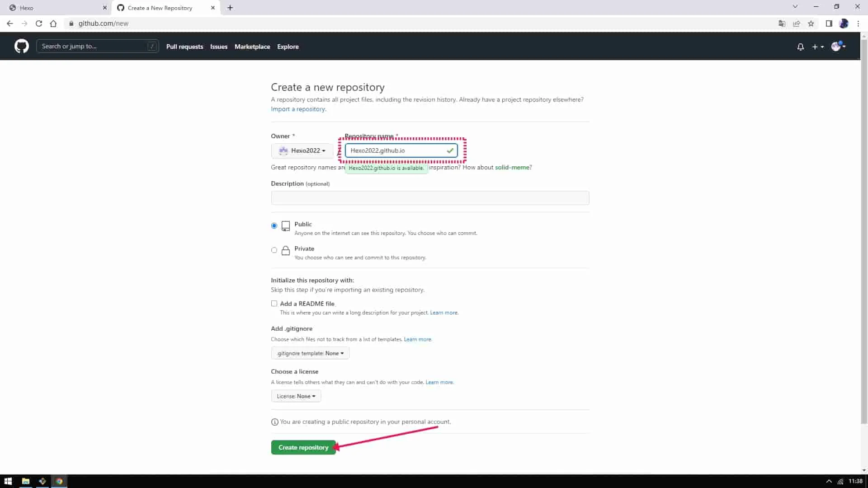Toggle the browser side panel icon
This screenshot has height=488, width=868.
[829, 23]
